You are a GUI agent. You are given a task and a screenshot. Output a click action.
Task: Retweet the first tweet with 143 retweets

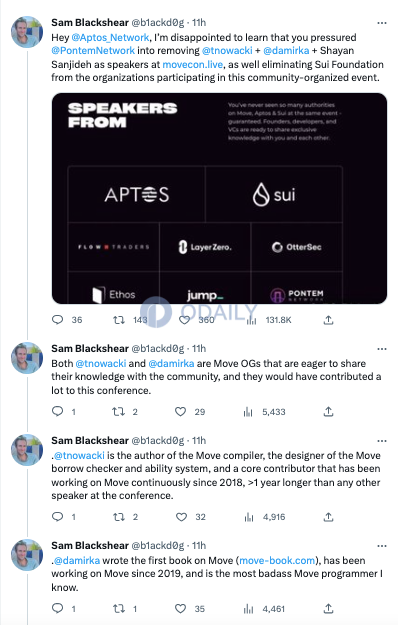pyautogui.click(x=119, y=320)
